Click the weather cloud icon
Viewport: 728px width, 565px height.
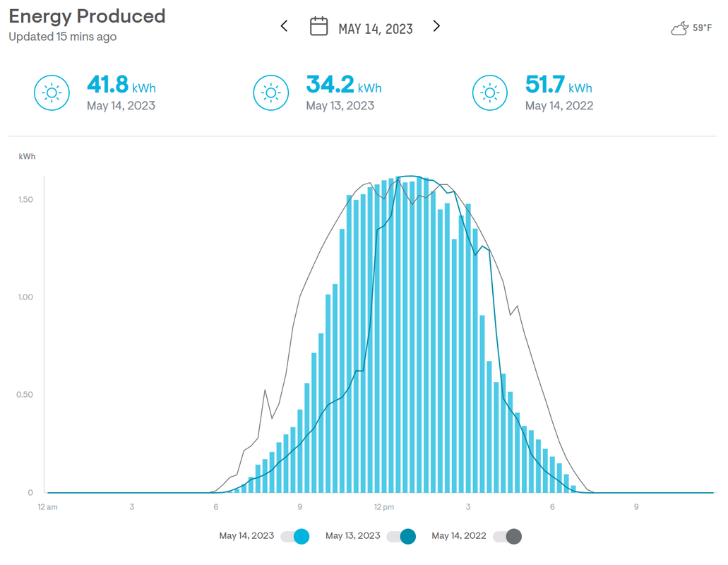[x=680, y=28]
